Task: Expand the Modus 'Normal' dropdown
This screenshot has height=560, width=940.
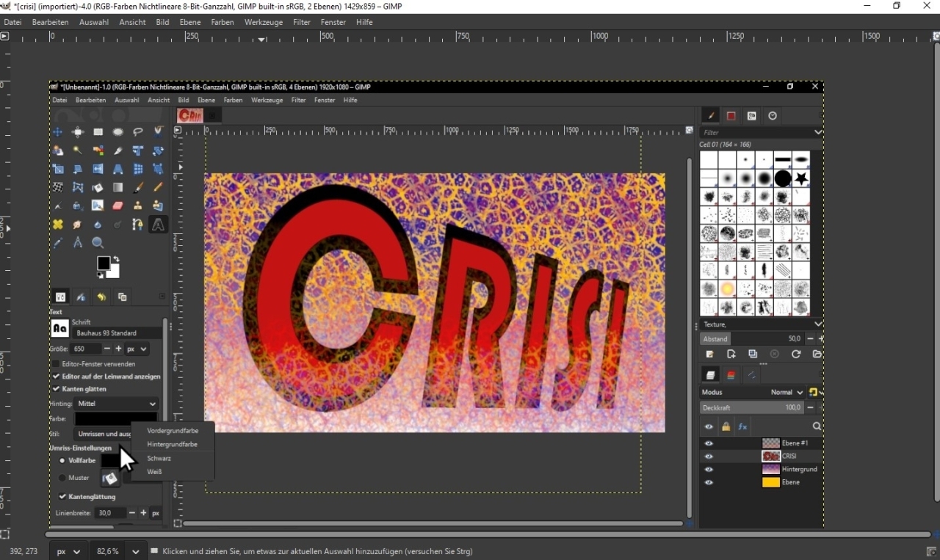Action: [x=787, y=393]
